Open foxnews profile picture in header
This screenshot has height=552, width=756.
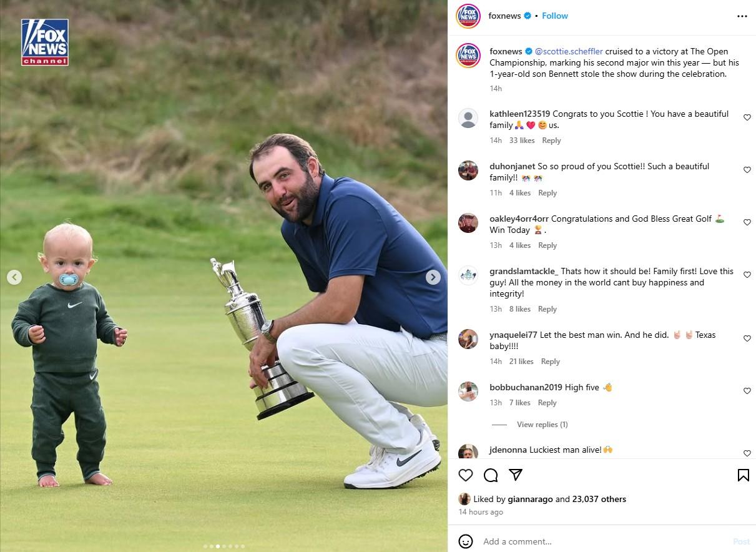468,16
